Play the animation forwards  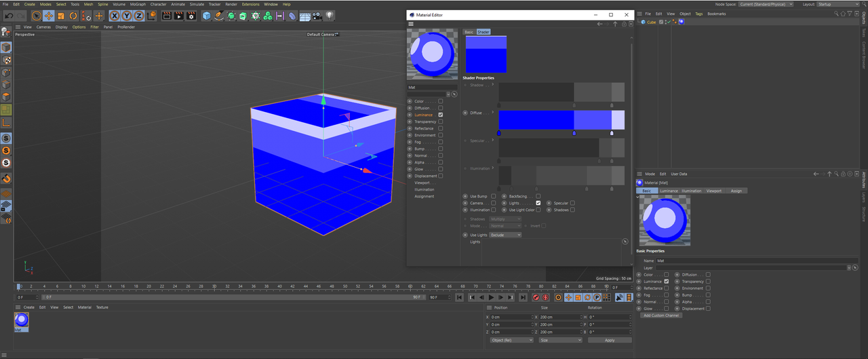point(491,297)
